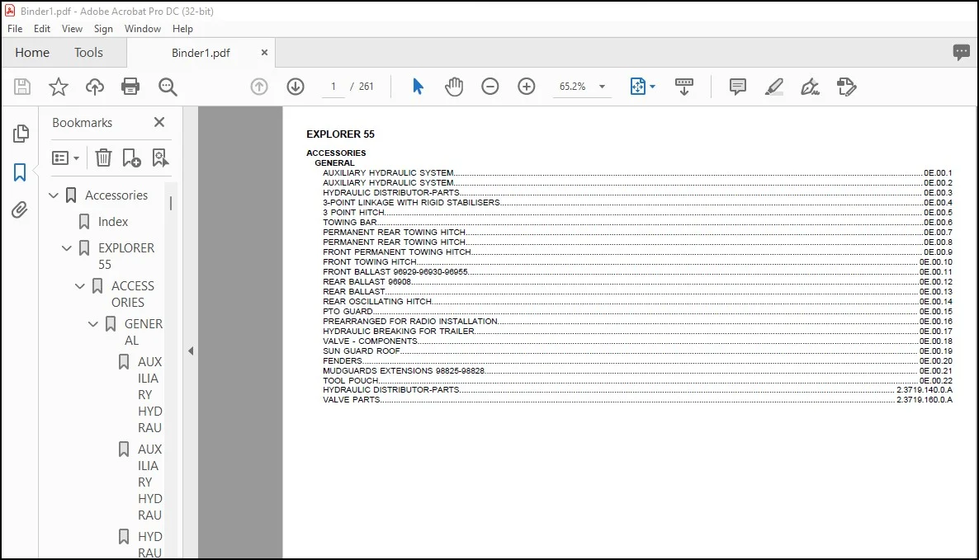Viewport: 979px width, 560px height.
Task: Click the Save file icon
Action: pyautogui.click(x=22, y=87)
